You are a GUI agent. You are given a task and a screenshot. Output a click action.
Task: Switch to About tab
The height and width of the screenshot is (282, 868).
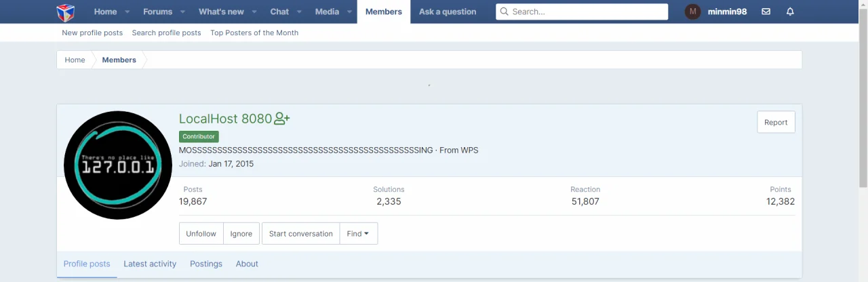247,264
